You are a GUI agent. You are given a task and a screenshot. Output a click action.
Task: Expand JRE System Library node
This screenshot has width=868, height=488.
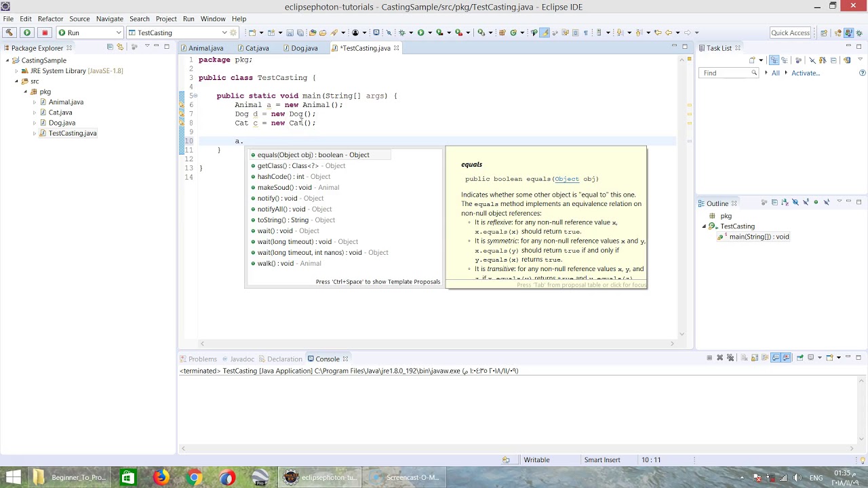[16, 70]
